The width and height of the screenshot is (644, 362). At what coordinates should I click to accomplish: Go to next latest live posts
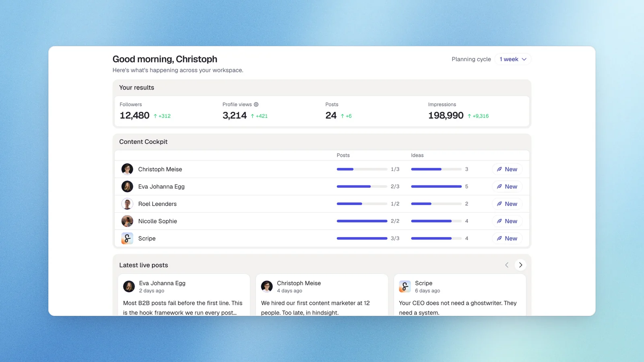520,265
